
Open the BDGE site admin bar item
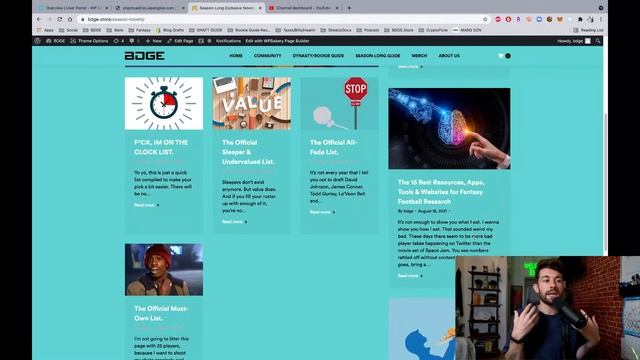pos(56,41)
